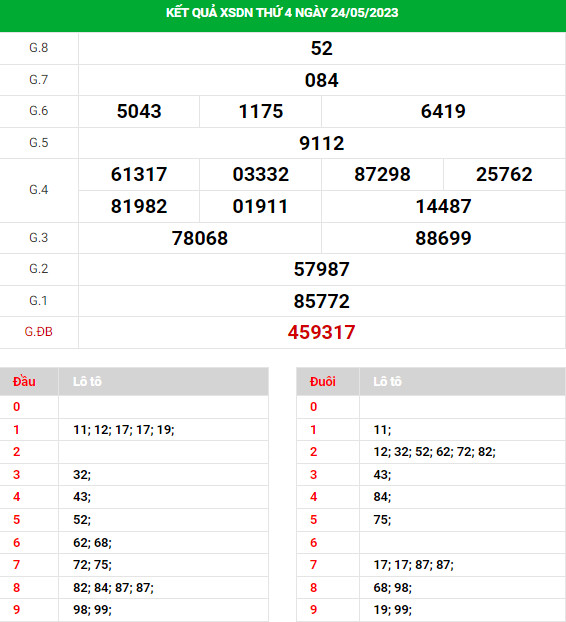The image size is (566, 622).
Task: Select the G.1 result 85772
Action: [x=321, y=301]
